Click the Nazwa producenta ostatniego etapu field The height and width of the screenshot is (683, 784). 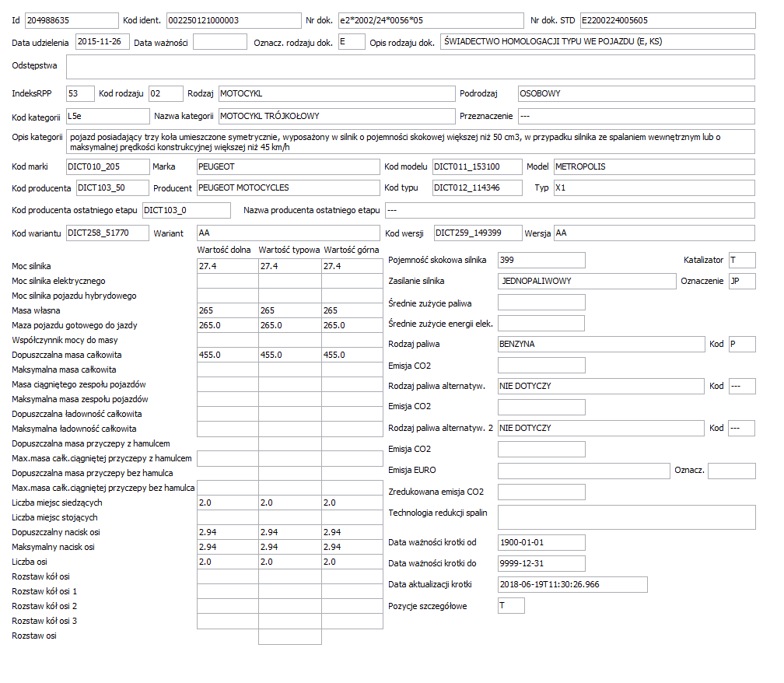[x=570, y=211]
